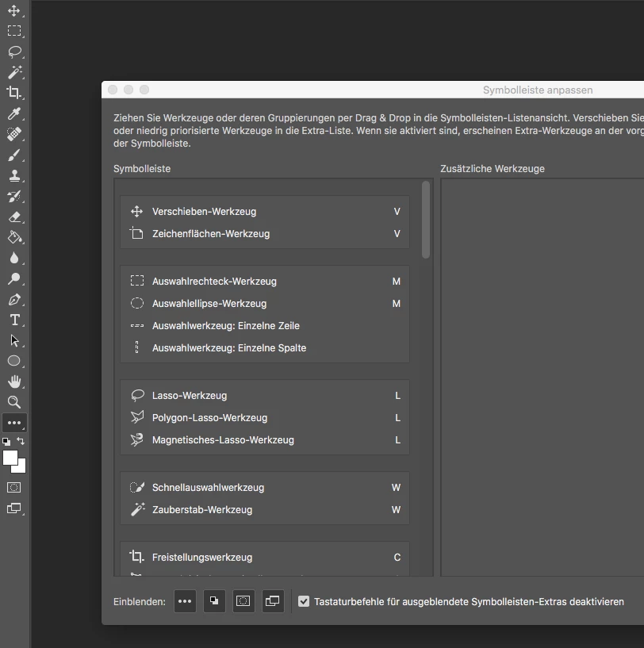This screenshot has height=648, width=644.
Task: Select Magnetisches-Lasso-Werkzeug row
Action: pyautogui.click(x=265, y=440)
